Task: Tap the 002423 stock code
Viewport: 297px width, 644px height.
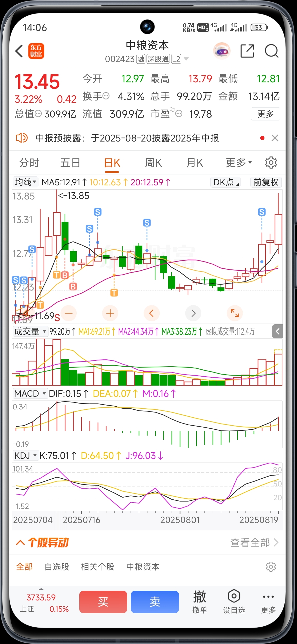Action: (120, 59)
